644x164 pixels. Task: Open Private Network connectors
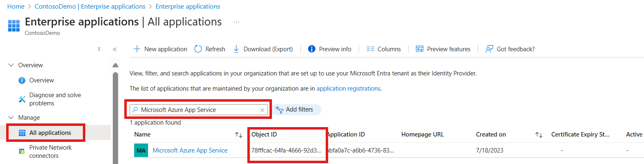[45, 152]
